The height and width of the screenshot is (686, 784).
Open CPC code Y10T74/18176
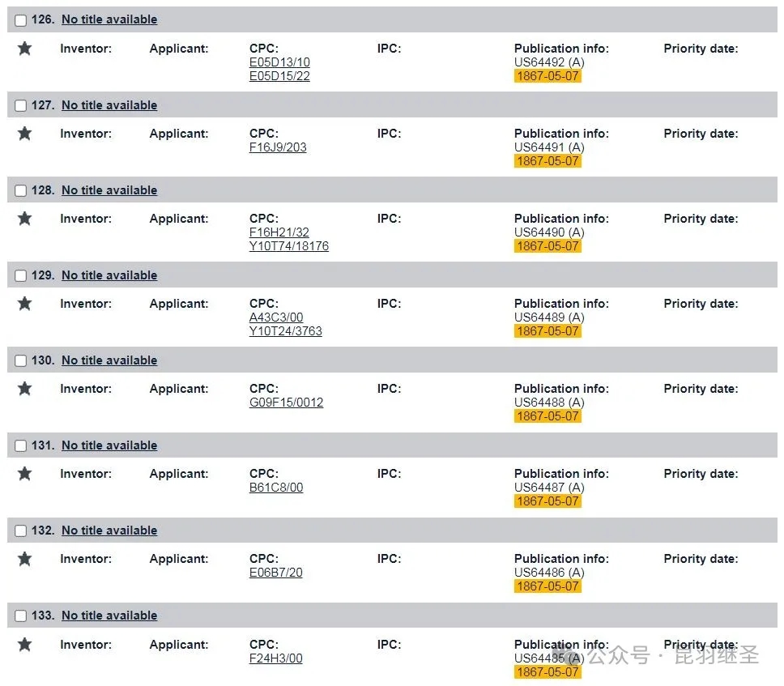[x=289, y=246]
